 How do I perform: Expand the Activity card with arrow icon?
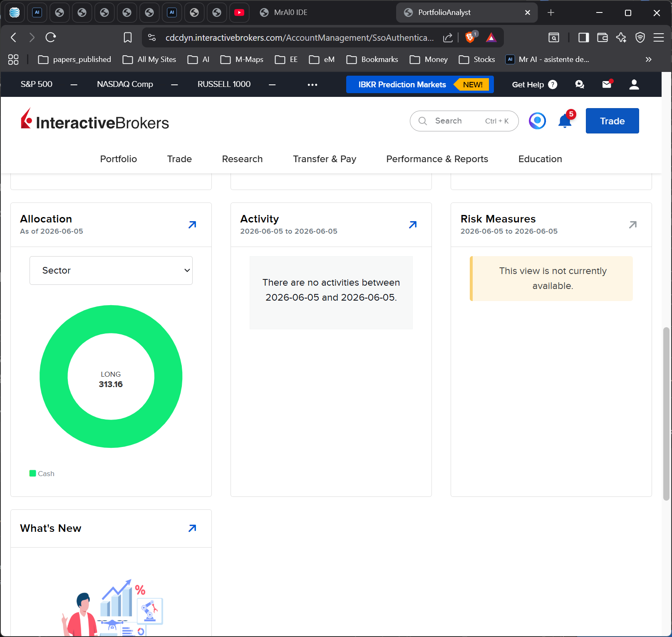(413, 225)
